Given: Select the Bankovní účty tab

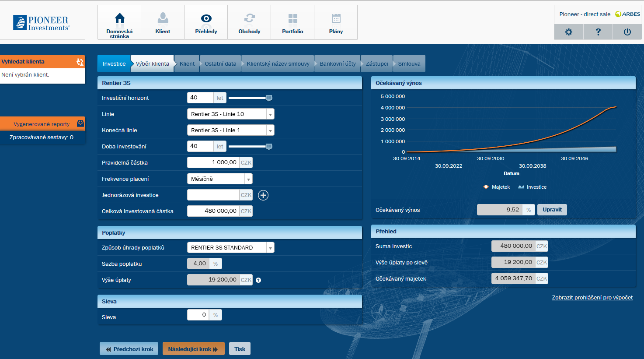Looking at the screenshot, I should (338, 63).
